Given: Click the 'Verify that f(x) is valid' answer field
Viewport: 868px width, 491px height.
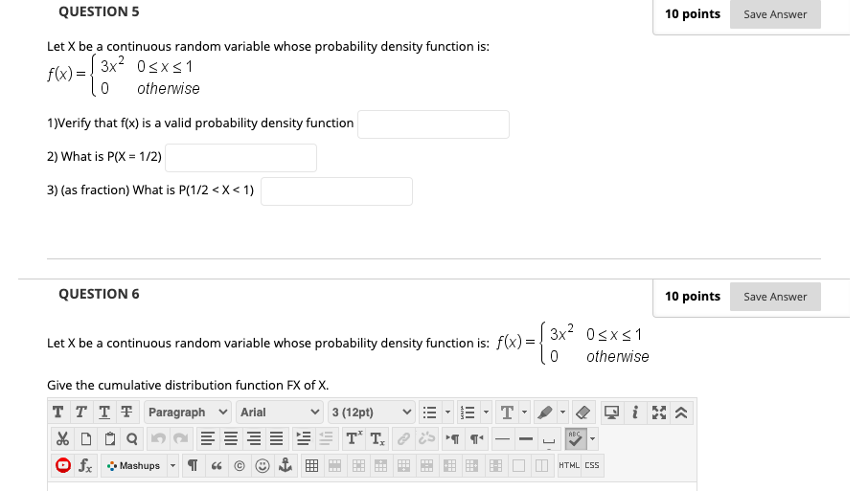Looking at the screenshot, I should pyautogui.click(x=433, y=124).
